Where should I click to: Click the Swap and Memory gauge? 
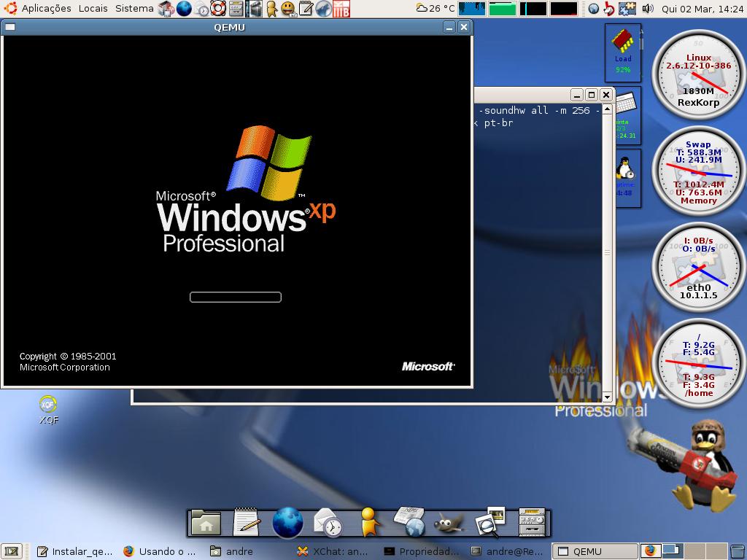coord(698,171)
